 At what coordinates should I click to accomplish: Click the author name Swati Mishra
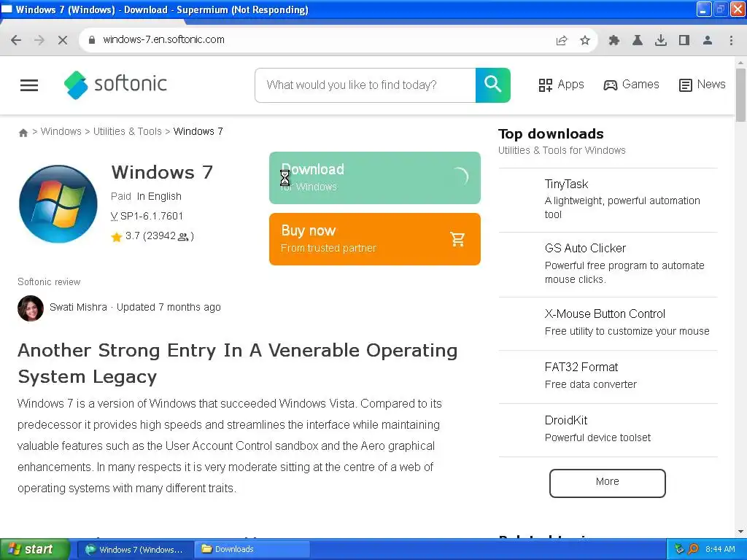[x=78, y=308]
